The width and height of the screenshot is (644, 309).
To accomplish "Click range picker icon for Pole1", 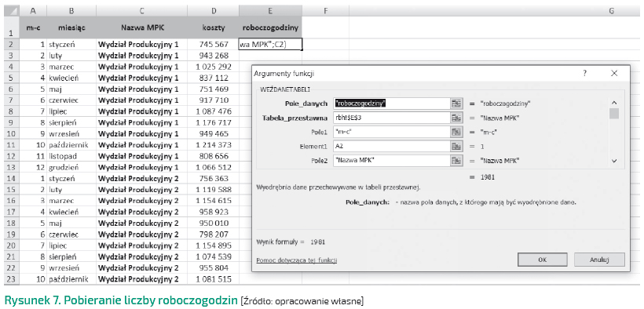I will (456, 132).
